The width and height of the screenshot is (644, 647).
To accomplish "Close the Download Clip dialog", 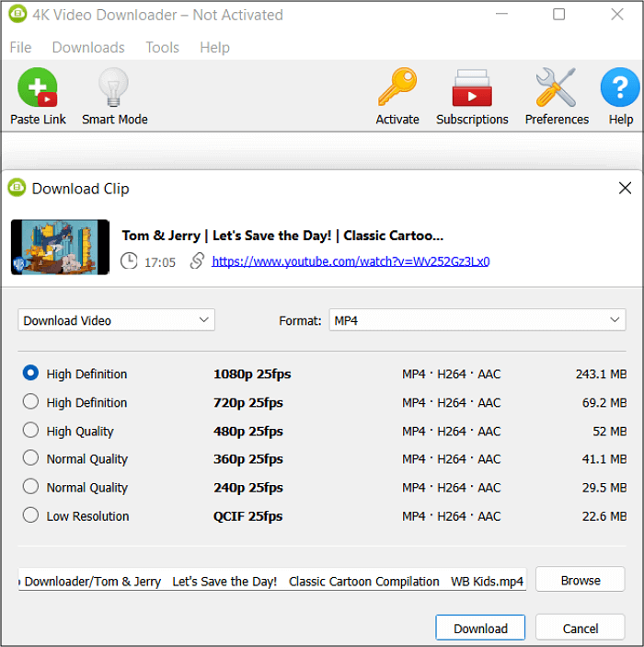I will [625, 188].
